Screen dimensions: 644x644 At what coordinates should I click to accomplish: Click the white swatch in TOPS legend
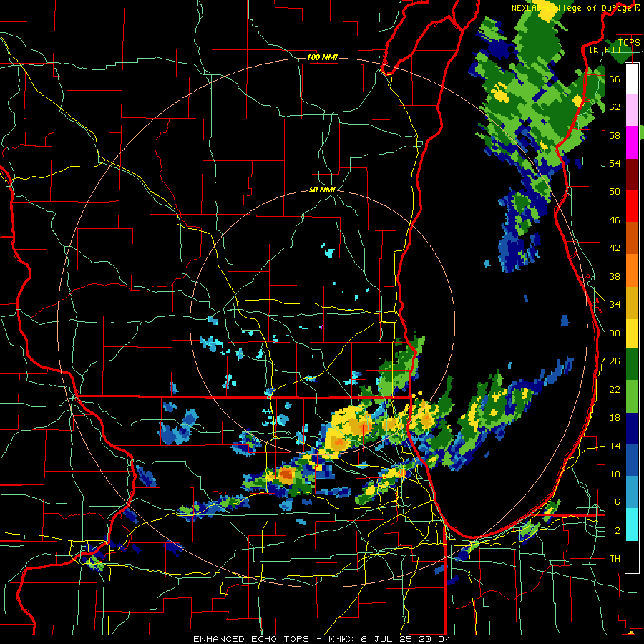632,79
